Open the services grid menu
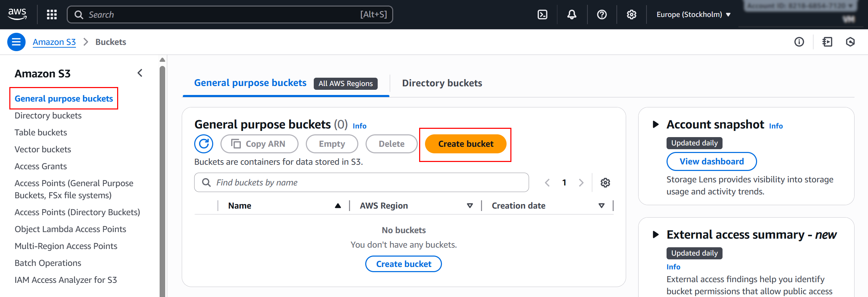 [52, 15]
